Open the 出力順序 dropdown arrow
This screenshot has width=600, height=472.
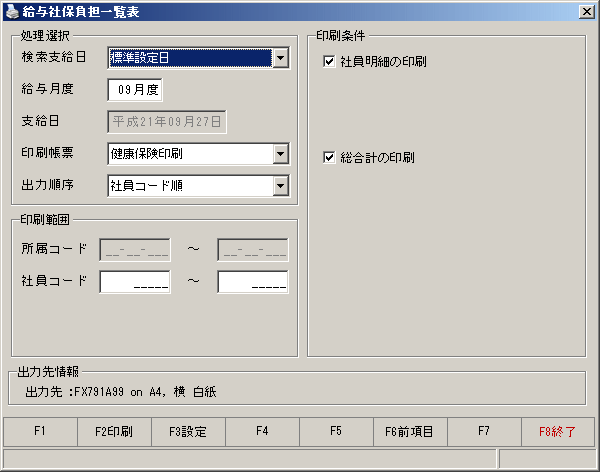pyautogui.click(x=281, y=186)
